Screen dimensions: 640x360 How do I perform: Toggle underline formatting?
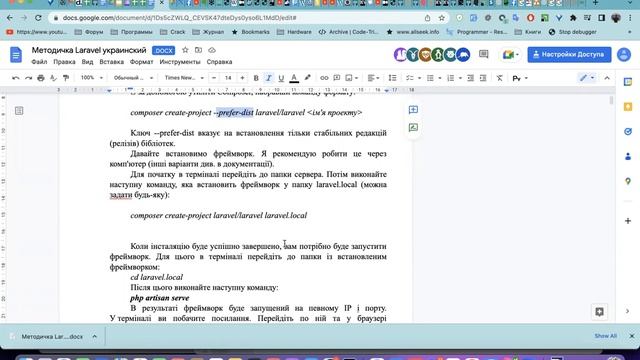[x=281, y=78]
